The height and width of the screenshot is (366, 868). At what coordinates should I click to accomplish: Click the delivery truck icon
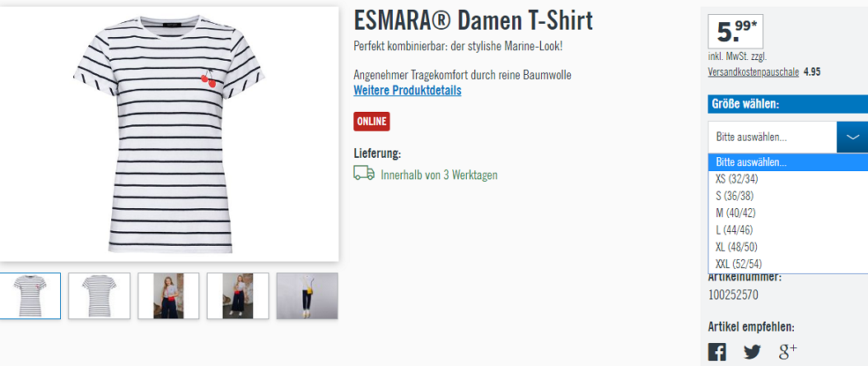click(x=364, y=174)
